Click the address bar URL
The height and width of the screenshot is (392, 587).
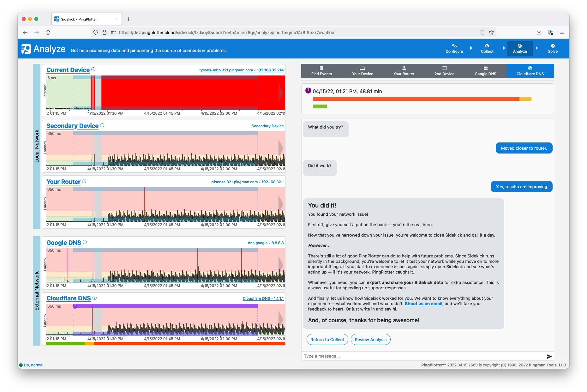(226, 32)
